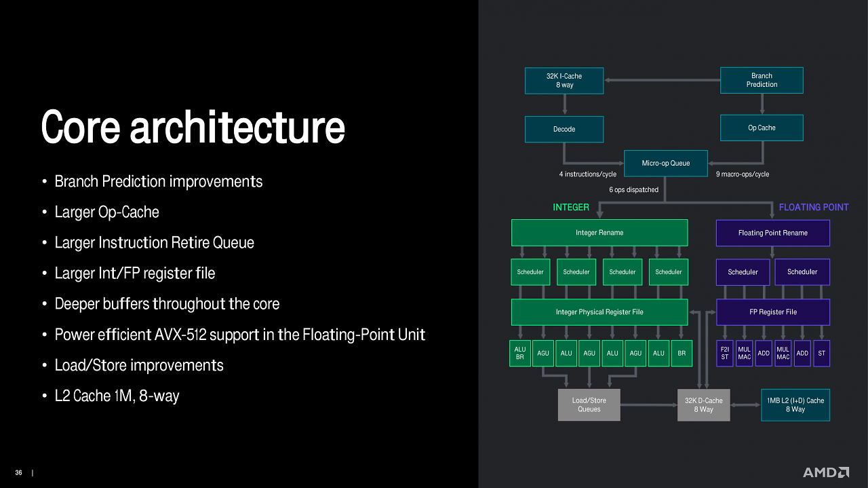Select the FP Register File box

[x=773, y=312]
